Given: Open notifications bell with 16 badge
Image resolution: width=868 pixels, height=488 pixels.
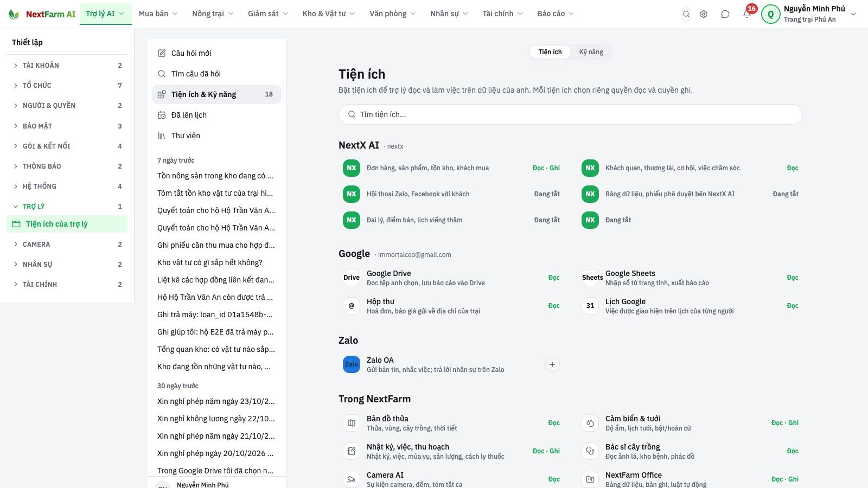Looking at the screenshot, I should click(747, 14).
